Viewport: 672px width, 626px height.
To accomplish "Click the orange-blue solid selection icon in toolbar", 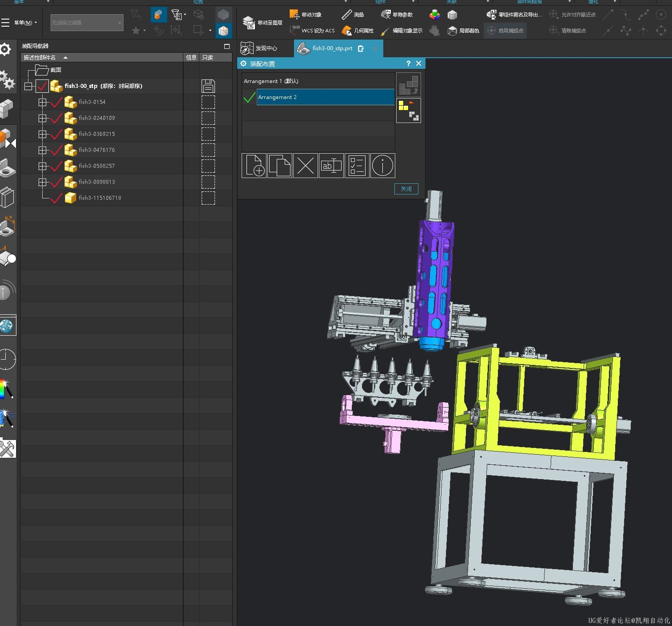I will (159, 15).
